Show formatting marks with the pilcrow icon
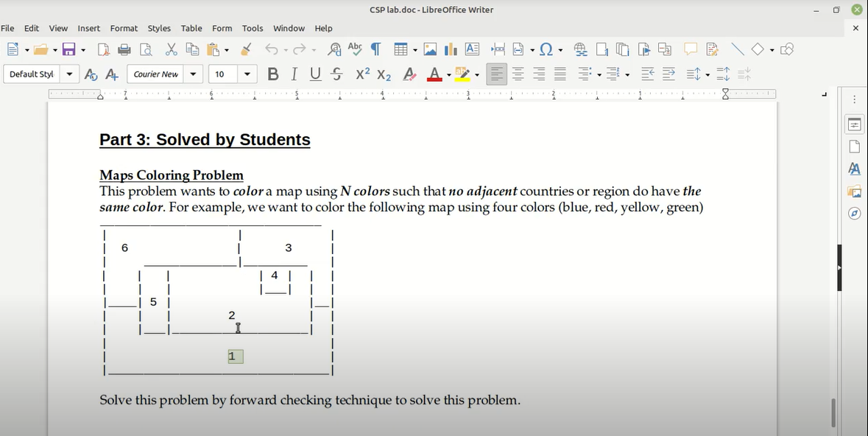Image resolution: width=868 pixels, height=436 pixels. pos(375,49)
